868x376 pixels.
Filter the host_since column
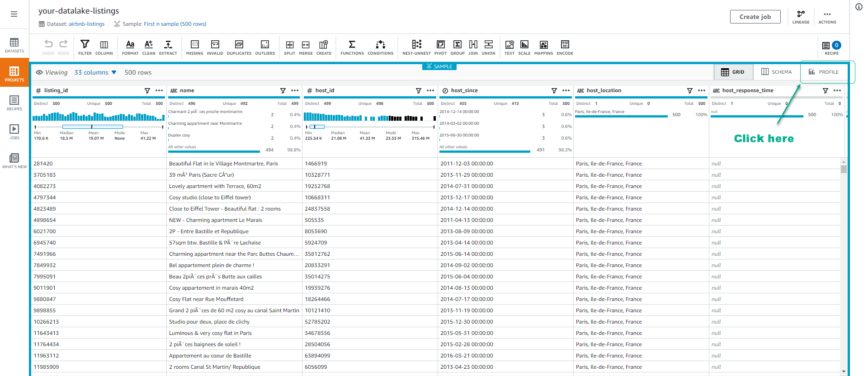(554, 91)
